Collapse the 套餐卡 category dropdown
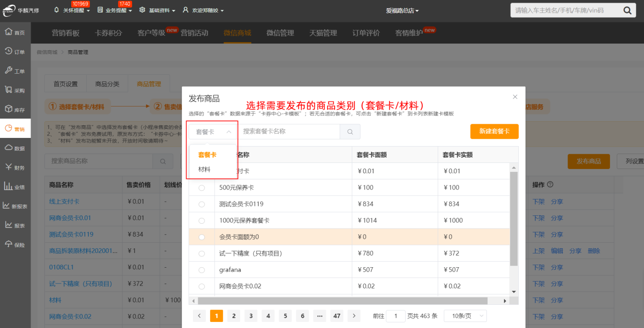This screenshot has width=644, height=328. 213,132
